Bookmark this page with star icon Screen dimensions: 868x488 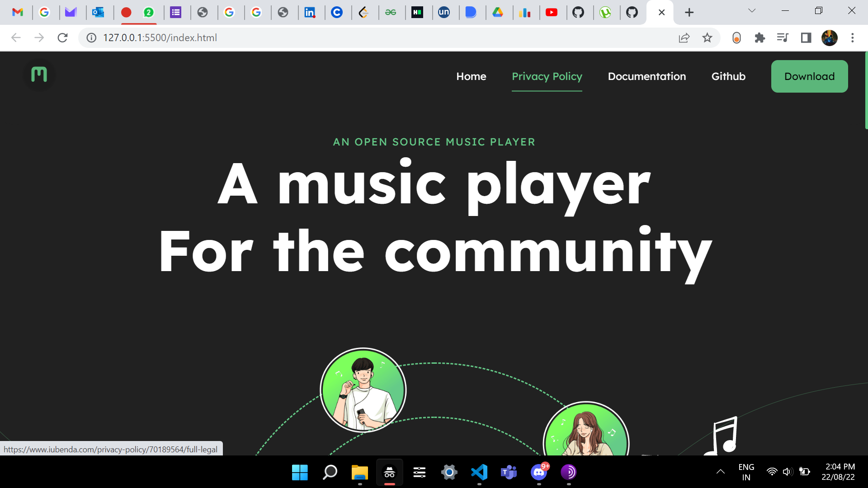pos(707,38)
